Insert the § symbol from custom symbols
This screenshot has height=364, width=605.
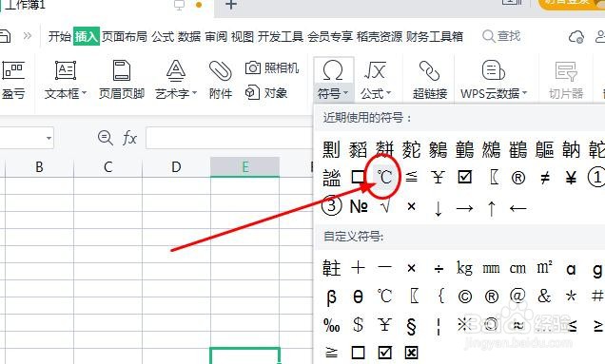411,326
